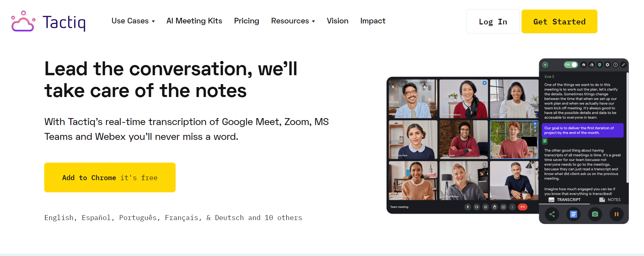644x256 pixels.
Task: Switch to the NOTES tab
Action: 610,200
